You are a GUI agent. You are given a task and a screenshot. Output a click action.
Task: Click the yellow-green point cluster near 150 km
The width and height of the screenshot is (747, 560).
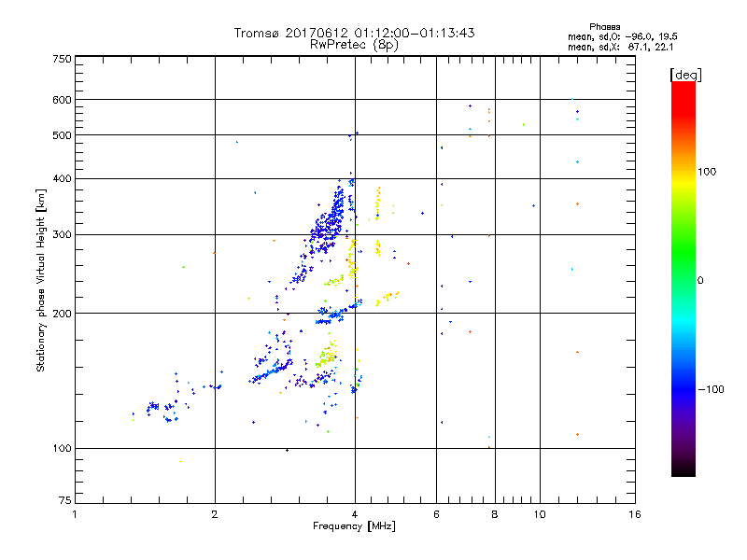pos(328,355)
